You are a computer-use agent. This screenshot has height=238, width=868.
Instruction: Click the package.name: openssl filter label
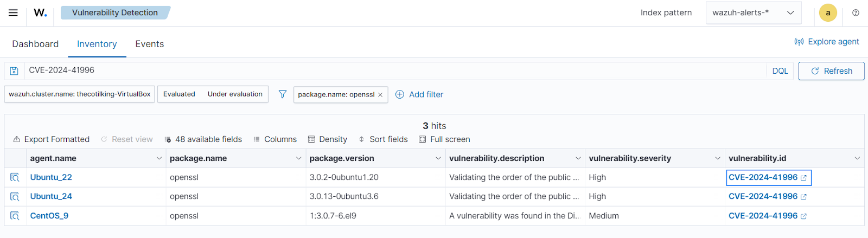point(336,94)
